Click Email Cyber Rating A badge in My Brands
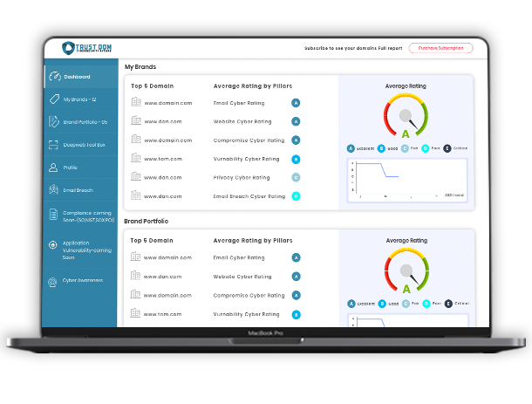 click(x=296, y=103)
